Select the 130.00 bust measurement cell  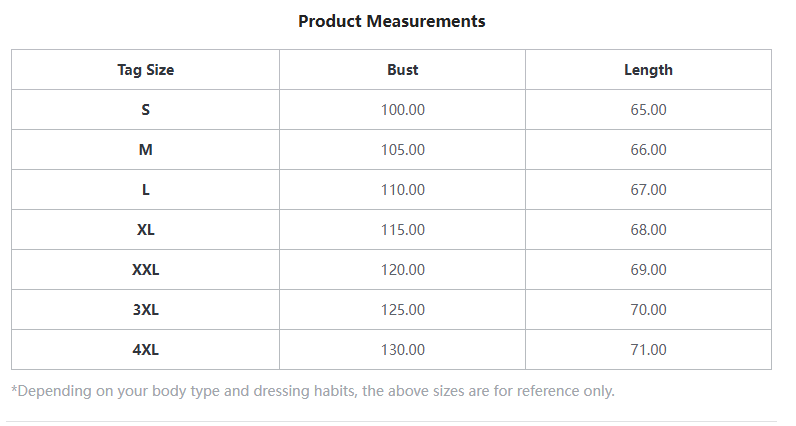[403, 350]
